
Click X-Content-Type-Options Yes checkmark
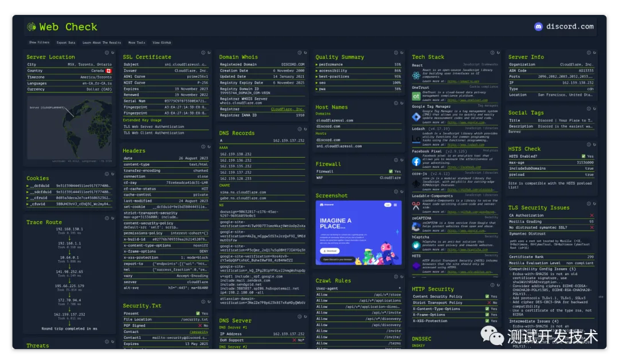point(487,309)
